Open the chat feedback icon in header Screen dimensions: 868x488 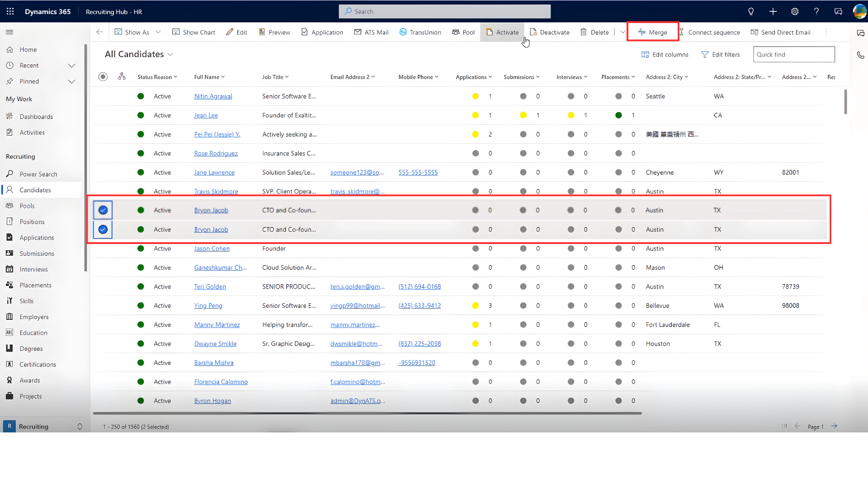838,11
